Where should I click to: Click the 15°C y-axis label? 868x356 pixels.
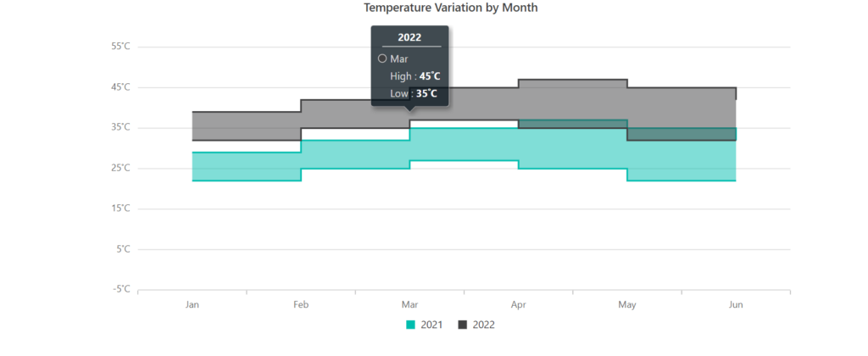[120, 209]
